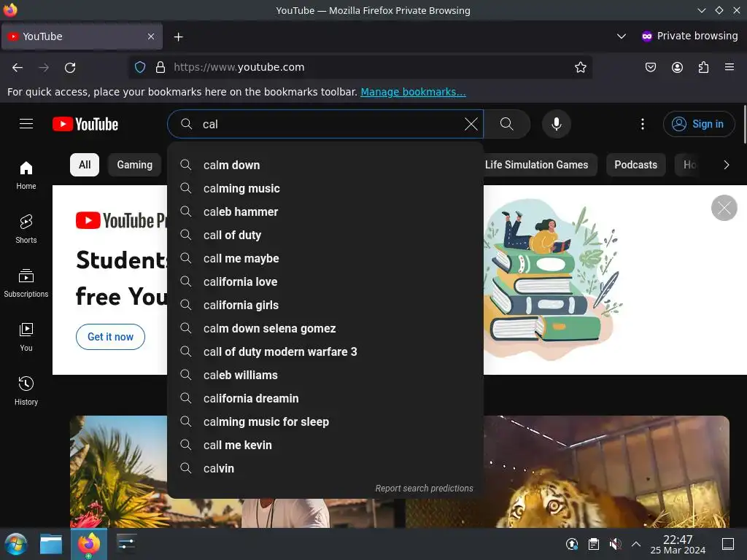The height and width of the screenshot is (560, 747).
Task: Go back with the browser arrow
Action: pos(18,68)
